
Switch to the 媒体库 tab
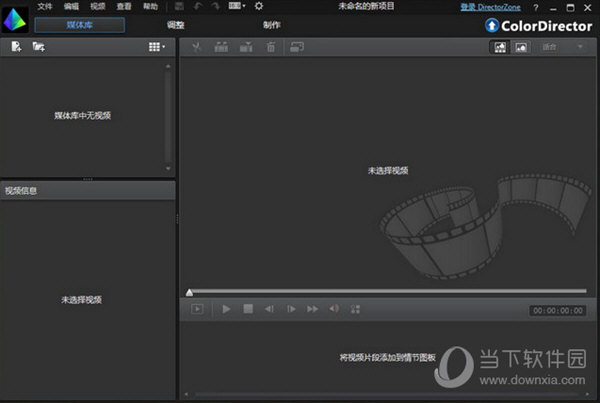(x=80, y=25)
